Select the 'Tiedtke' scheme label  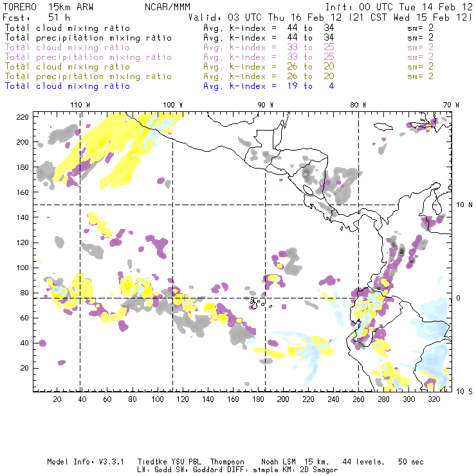[152, 462]
